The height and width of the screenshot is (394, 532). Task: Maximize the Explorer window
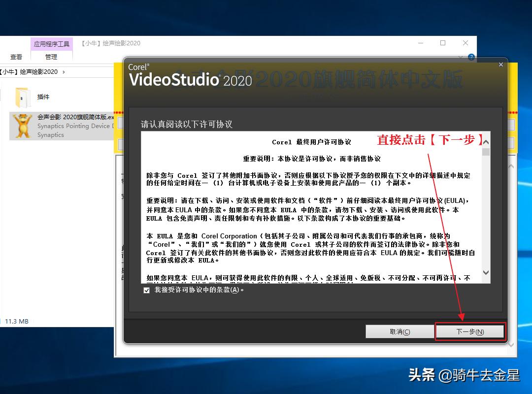pos(443,43)
